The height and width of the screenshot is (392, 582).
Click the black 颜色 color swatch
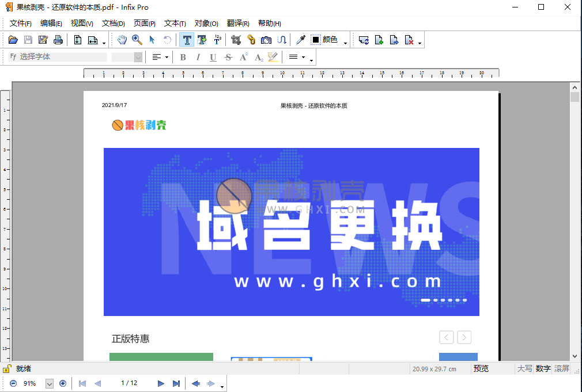(316, 40)
